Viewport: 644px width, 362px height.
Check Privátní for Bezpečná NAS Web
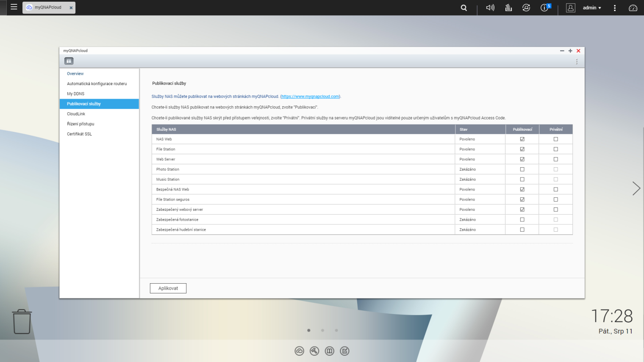pyautogui.click(x=556, y=190)
